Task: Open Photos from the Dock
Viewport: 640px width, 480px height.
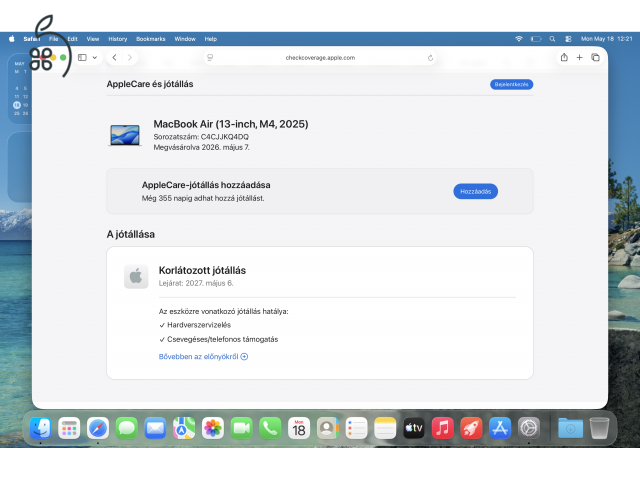Action: (x=213, y=428)
